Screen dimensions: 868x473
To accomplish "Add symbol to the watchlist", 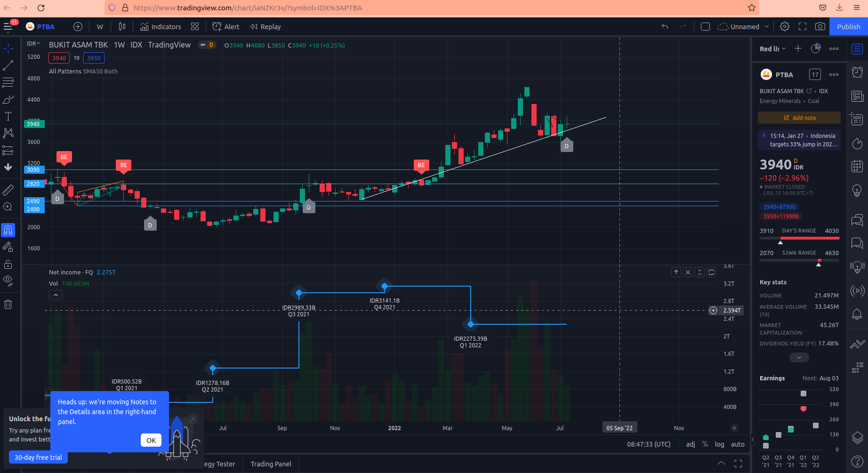I will (x=798, y=48).
